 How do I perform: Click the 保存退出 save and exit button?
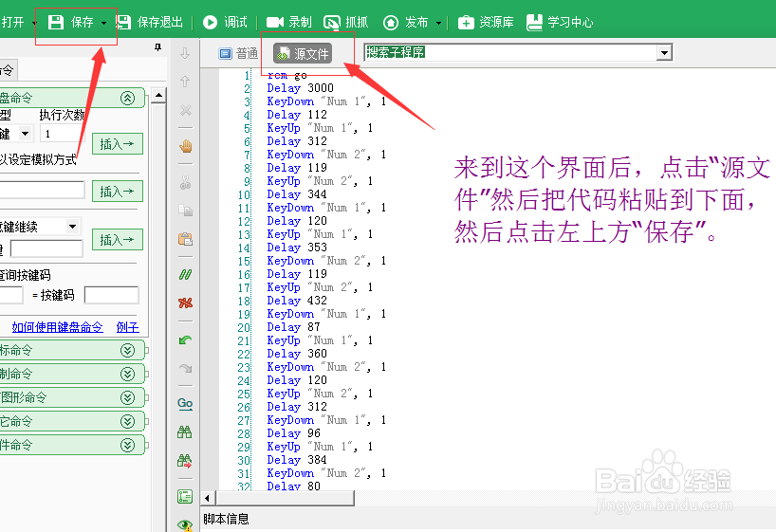pos(150,22)
